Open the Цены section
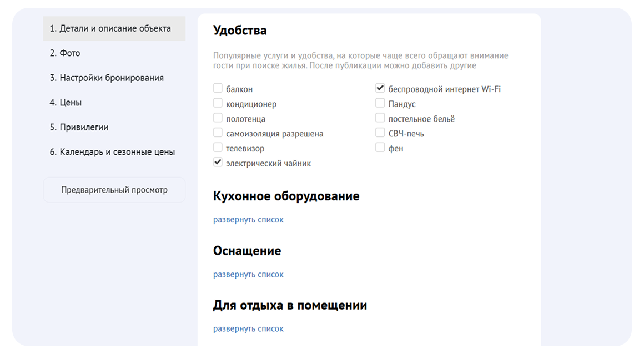This screenshot has height=354, width=644. pyautogui.click(x=66, y=103)
